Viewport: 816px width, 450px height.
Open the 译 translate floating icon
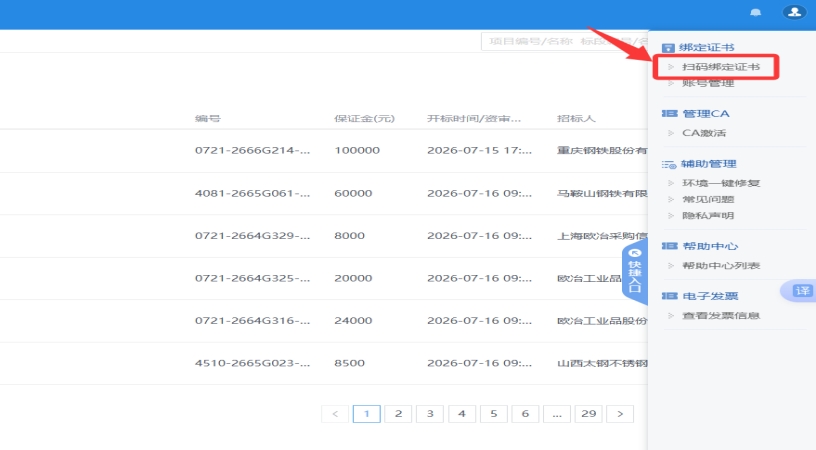tap(801, 291)
